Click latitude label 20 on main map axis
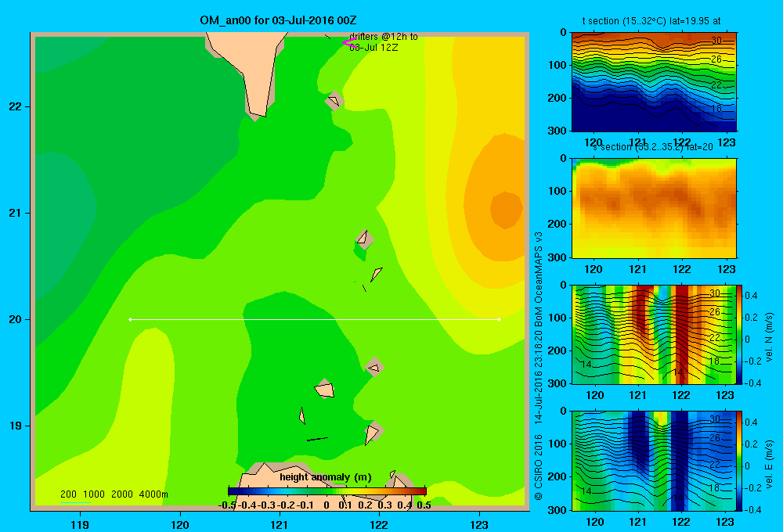The width and height of the screenshot is (783, 532). [16, 319]
